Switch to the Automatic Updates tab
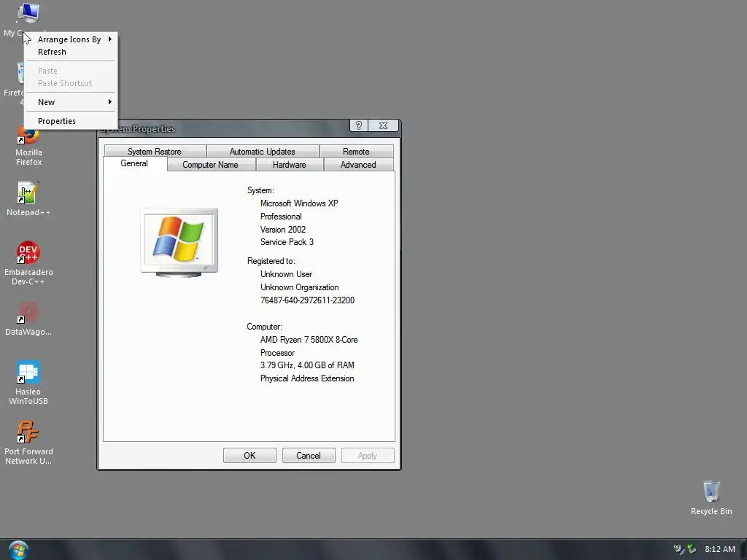Viewport: 747px width, 560px height. point(263,152)
